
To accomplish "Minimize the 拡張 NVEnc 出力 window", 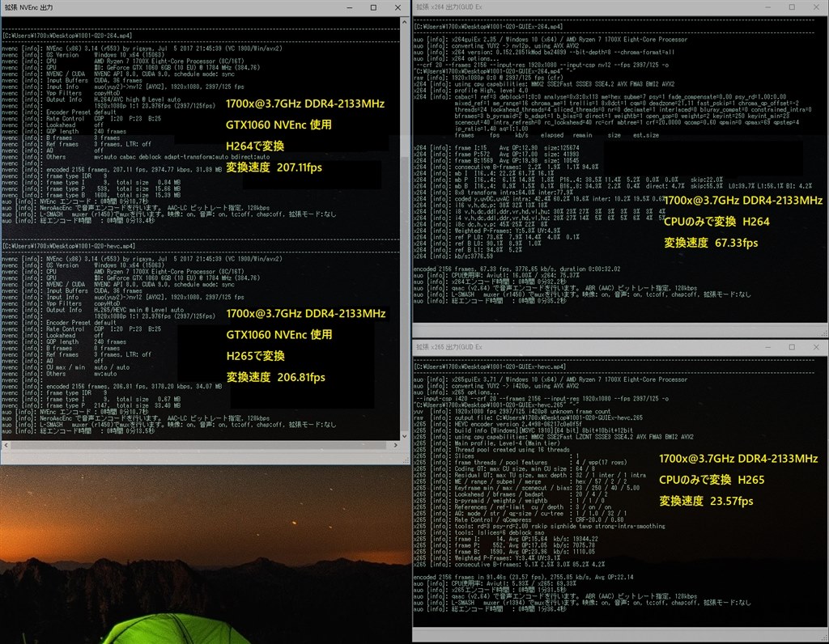I will (350, 7).
